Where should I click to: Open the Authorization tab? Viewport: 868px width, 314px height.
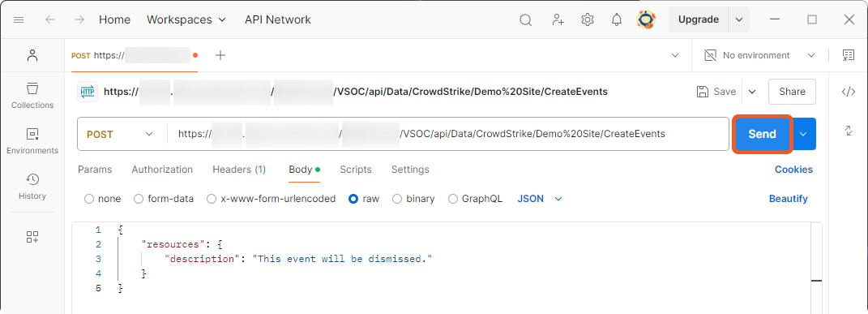162,170
